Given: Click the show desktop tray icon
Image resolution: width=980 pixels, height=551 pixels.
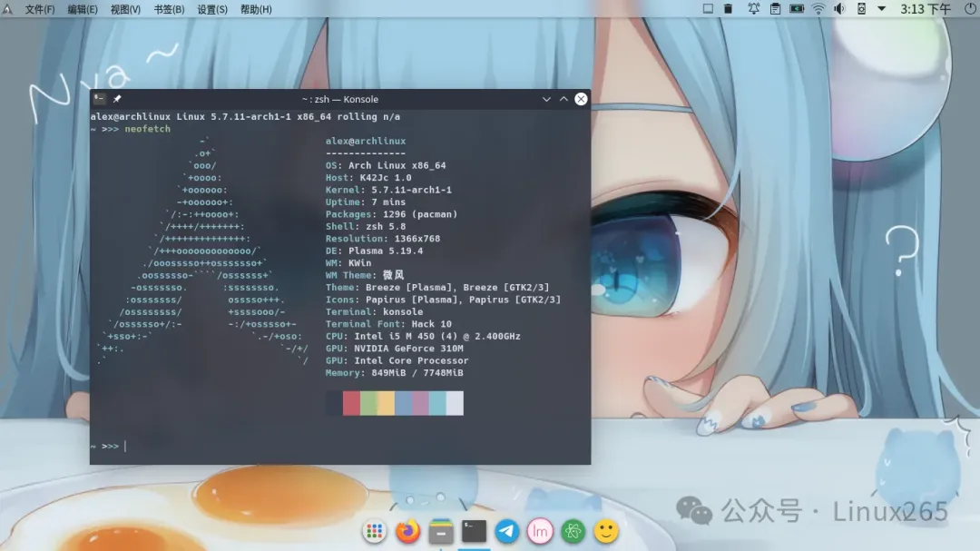Looking at the screenshot, I should coord(708,9).
